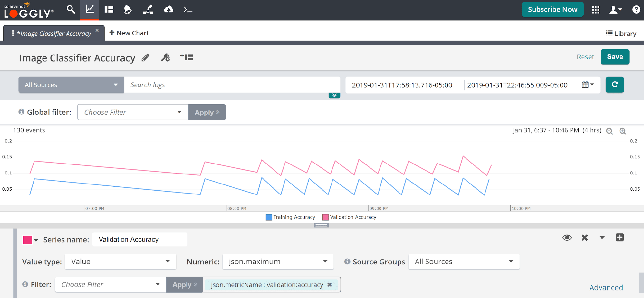The image size is (644, 298).
Task: Toggle Validation Accuracy in the chart legend
Action: coord(349,217)
